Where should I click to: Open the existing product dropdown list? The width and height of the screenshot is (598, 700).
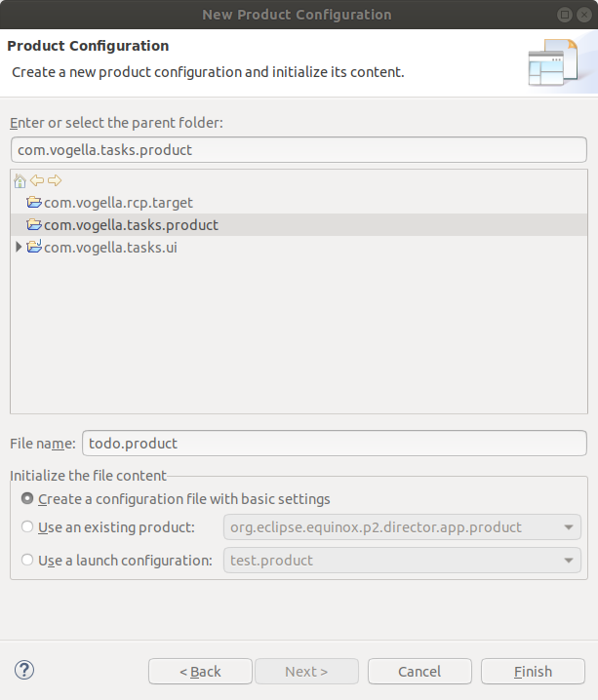tap(402, 527)
